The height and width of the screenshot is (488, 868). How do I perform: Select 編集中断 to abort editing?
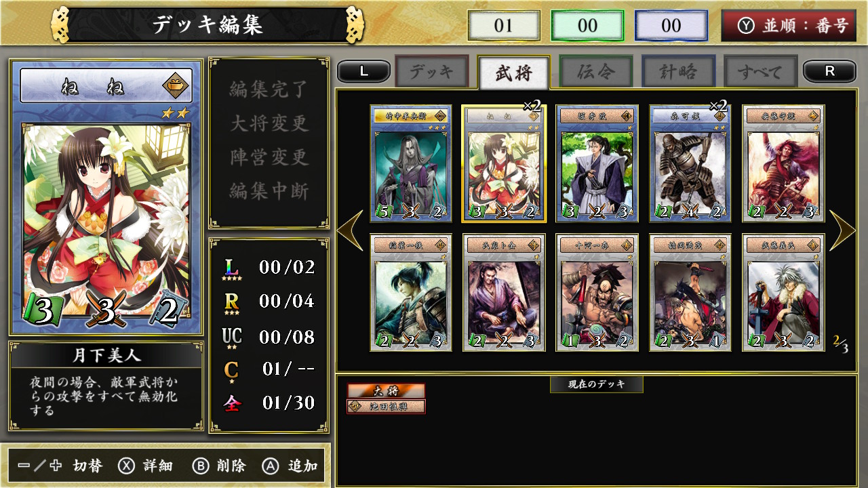tap(269, 191)
